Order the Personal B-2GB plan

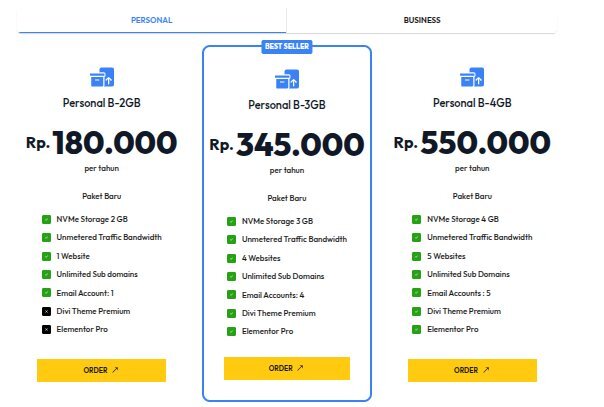[x=101, y=370]
